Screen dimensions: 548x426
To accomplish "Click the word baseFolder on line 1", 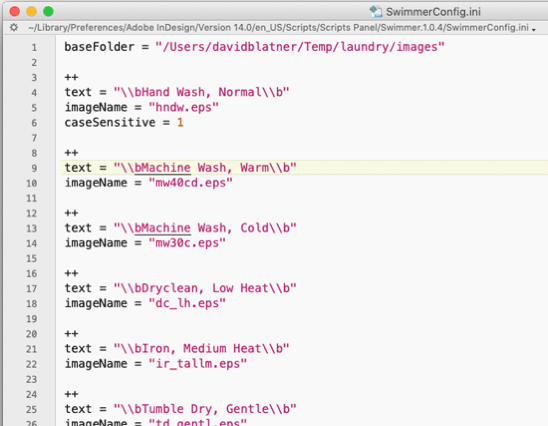I will pos(99,46).
